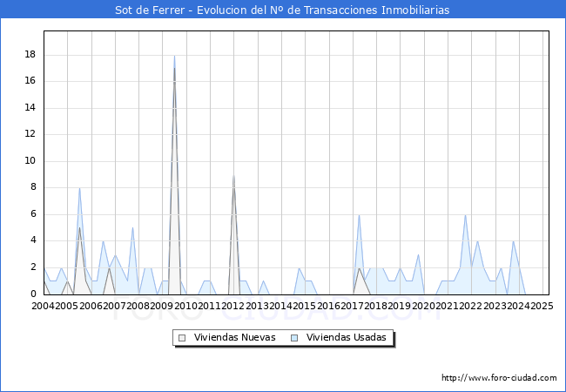This screenshot has width=566, height=392.
Task: Click the 2017 x-axis label
Action: coord(353,306)
